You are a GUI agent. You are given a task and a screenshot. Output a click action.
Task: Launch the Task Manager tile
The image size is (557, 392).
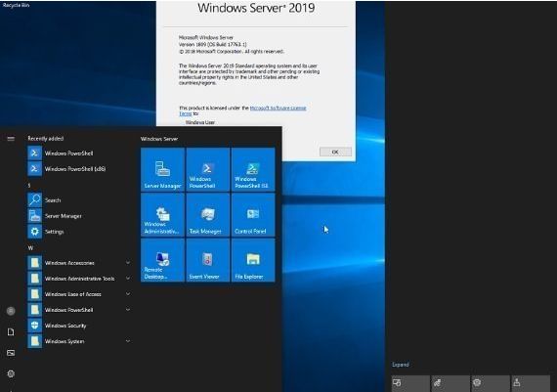click(208, 215)
